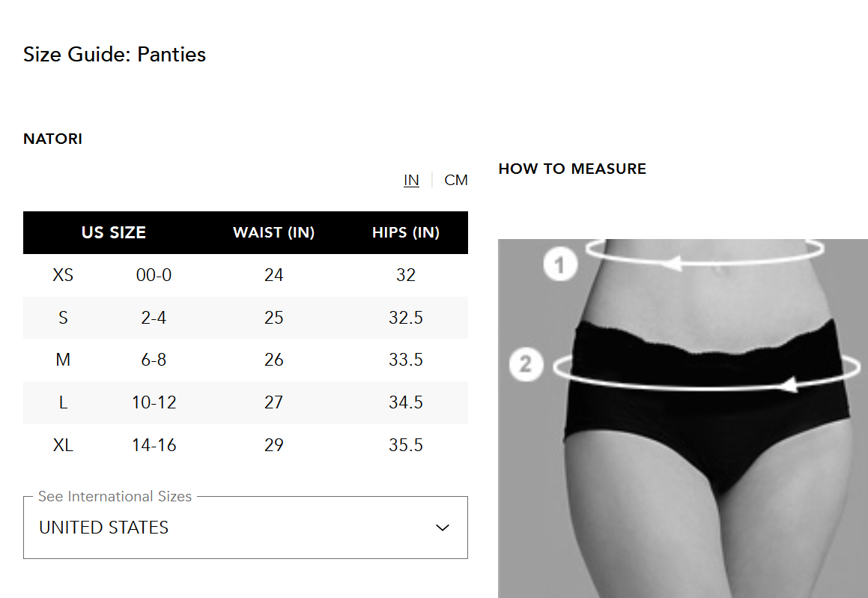This screenshot has height=598, width=868.
Task: Click the Size Guide: Panties title
Action: (115, 55)
